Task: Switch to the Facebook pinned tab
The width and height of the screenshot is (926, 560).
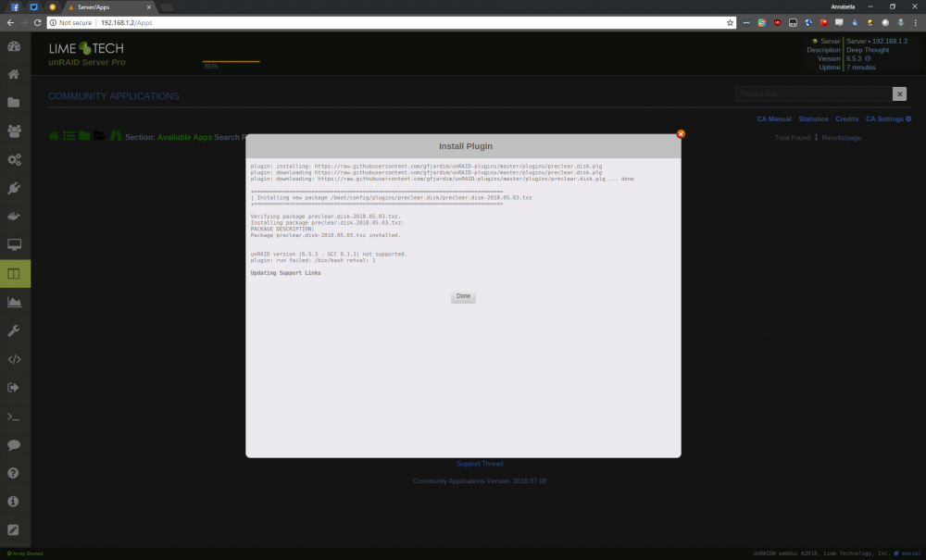Action: click(15, 7)
